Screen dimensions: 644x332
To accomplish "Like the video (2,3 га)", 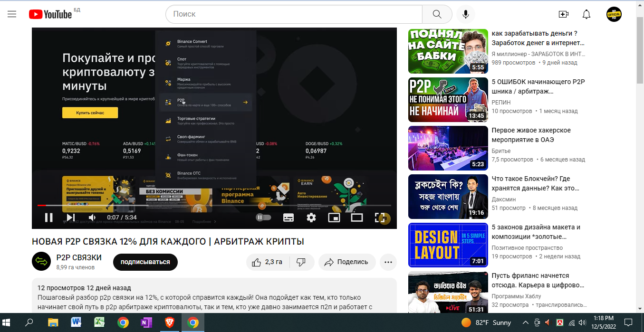I will pyautogui.click(x=268, y=262).
